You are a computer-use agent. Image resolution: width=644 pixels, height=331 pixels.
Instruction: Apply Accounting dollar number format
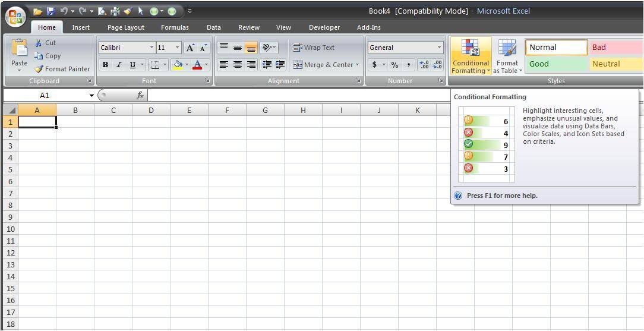point(374,64)
